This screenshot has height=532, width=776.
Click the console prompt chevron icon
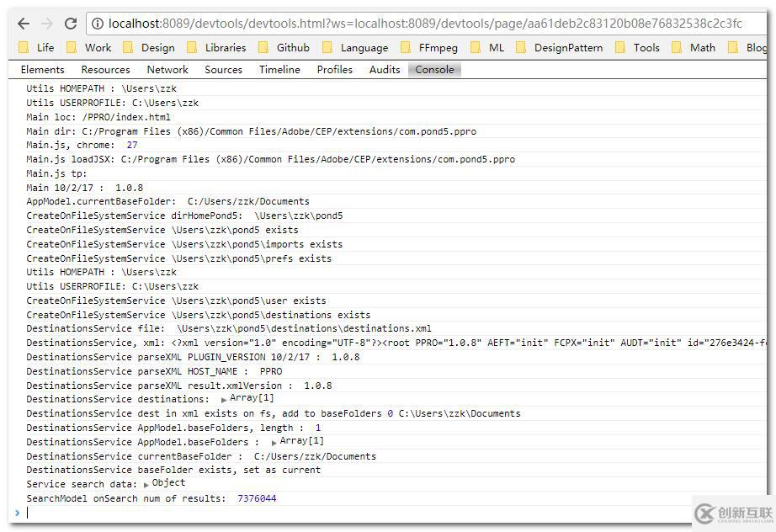[18, 513]
